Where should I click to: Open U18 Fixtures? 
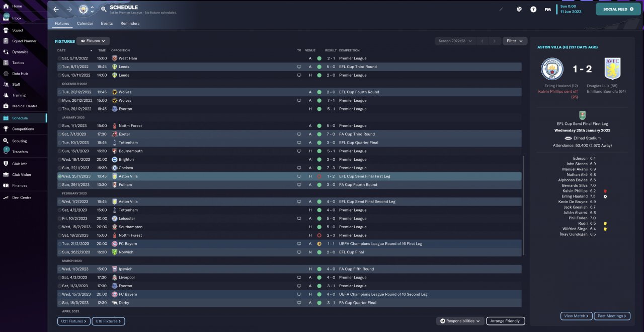[x=108, y=321]
